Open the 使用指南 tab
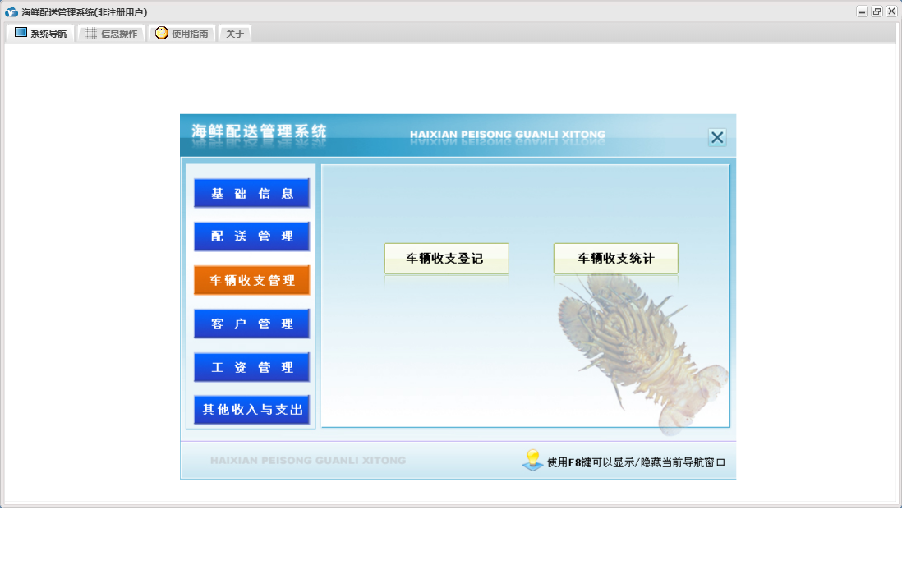Viewport: 902px width, 588px height. (182, 34)
